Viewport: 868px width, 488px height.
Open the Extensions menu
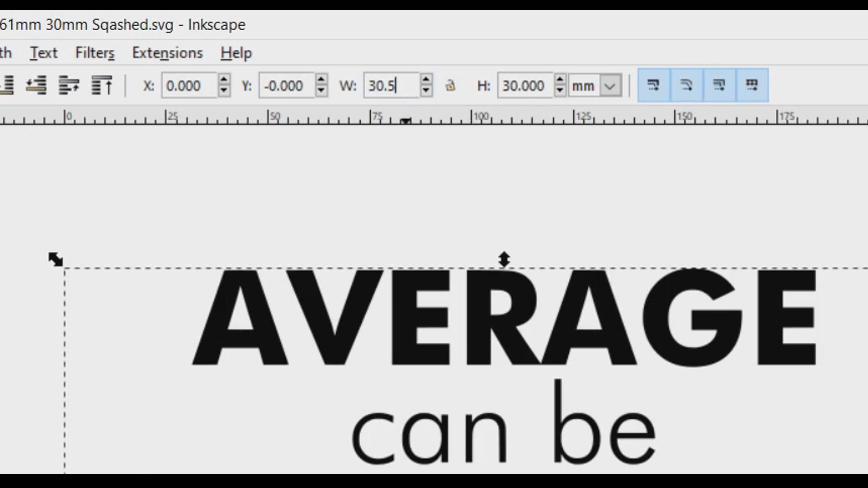[167, 53]
